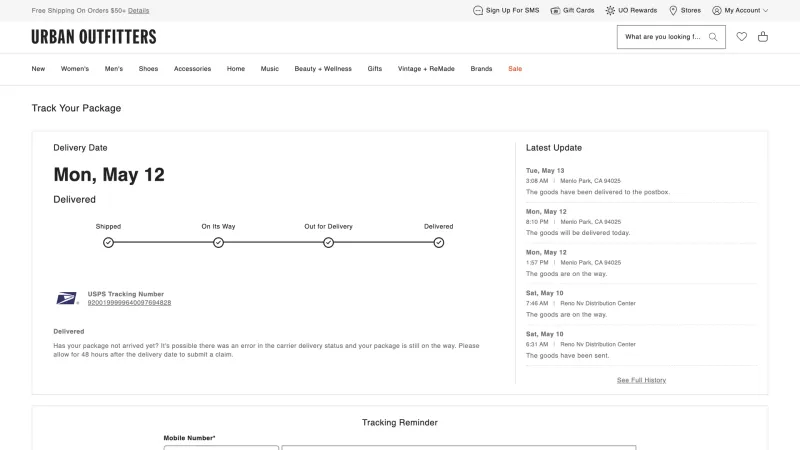Open the Sale menu

(x=515, y=68)
